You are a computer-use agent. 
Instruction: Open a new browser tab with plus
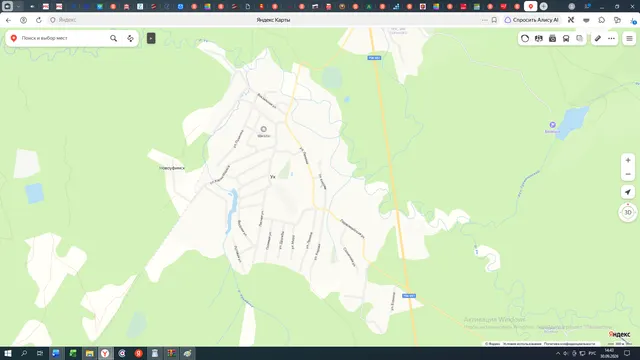[543, 6]
